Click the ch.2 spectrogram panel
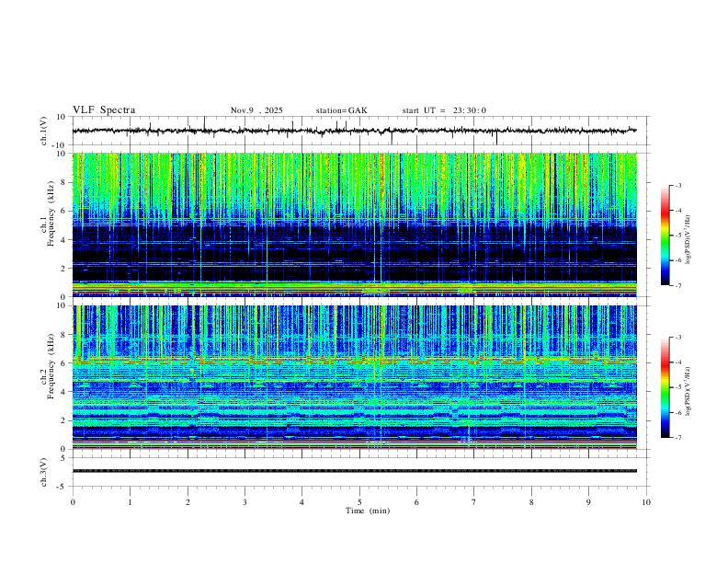Viewport: 728px width, 563px height. point(355,377)
